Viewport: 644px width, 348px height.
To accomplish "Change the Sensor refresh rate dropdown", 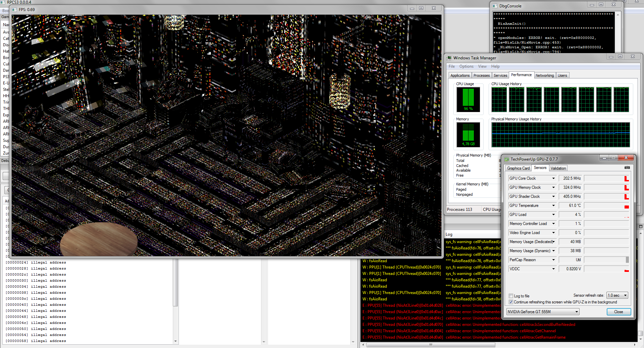I will (617, 295).
